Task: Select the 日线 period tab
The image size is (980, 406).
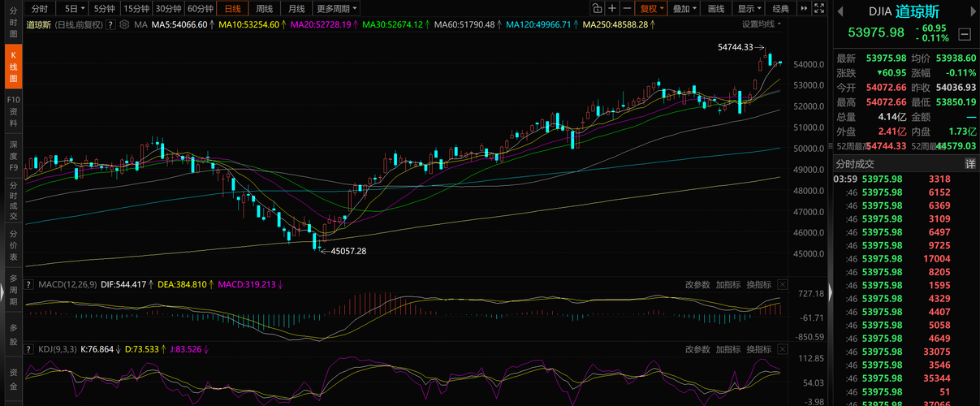Action: pyautogui.click(x=233, y=8)
